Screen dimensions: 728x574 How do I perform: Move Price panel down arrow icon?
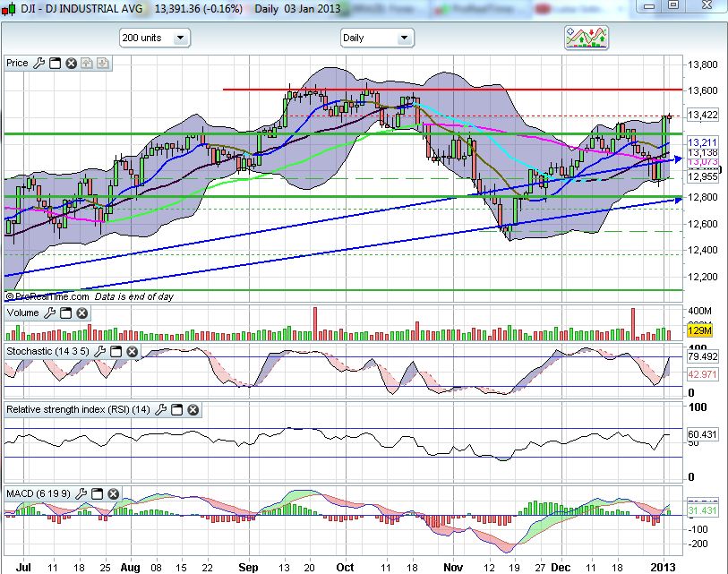103,64
